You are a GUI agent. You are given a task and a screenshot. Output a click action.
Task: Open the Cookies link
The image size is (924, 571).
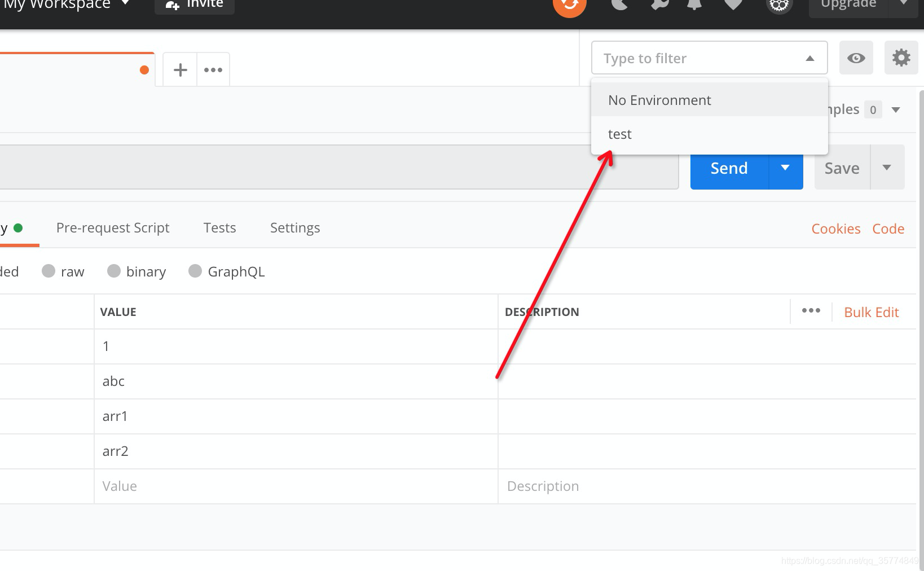pyautogui.click(x=835, y=229)
